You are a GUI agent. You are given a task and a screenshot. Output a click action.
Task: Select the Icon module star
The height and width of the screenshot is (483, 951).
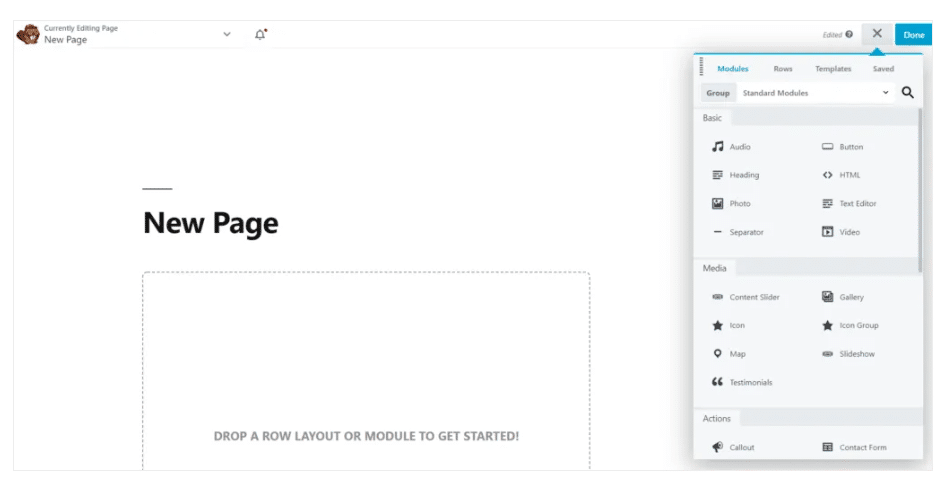717,325
